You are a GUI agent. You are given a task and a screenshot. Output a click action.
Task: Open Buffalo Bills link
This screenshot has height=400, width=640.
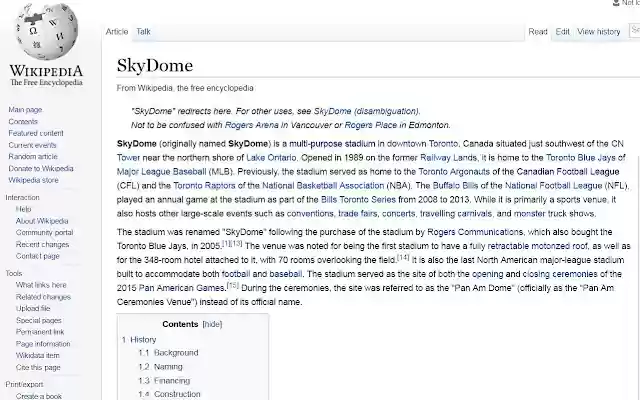[x=455, y=185]
